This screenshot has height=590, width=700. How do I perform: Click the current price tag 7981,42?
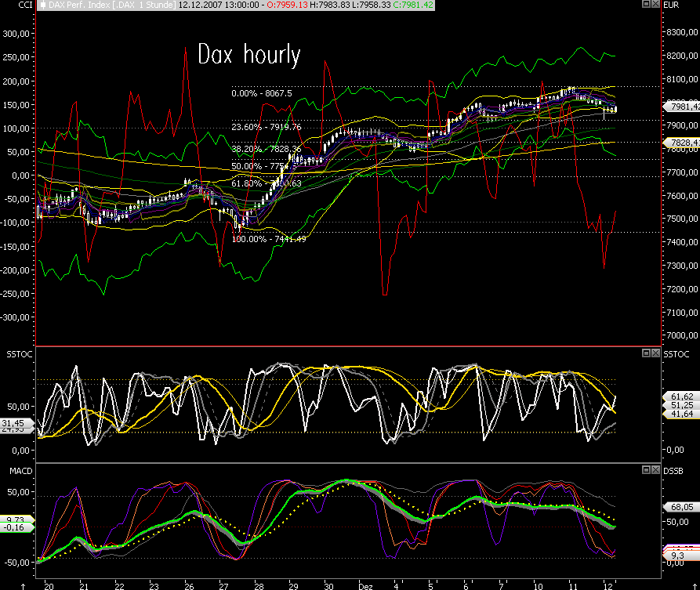pos(682,107)
